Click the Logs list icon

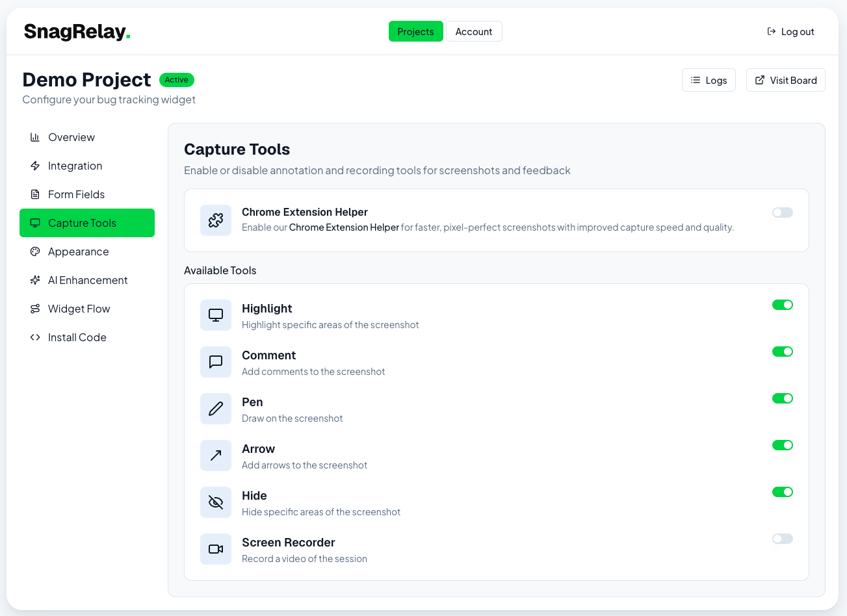[696, 80]
